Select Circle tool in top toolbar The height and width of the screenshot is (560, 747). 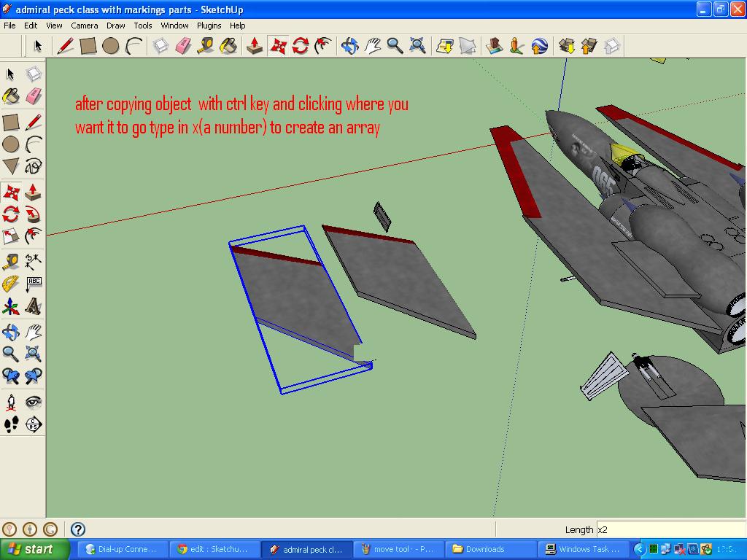pos(111,46)
